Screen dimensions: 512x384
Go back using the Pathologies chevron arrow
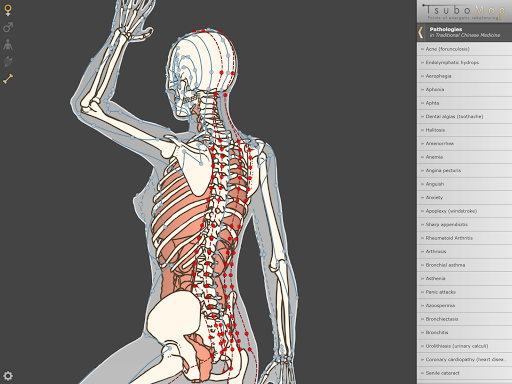(x=421, y=32)
